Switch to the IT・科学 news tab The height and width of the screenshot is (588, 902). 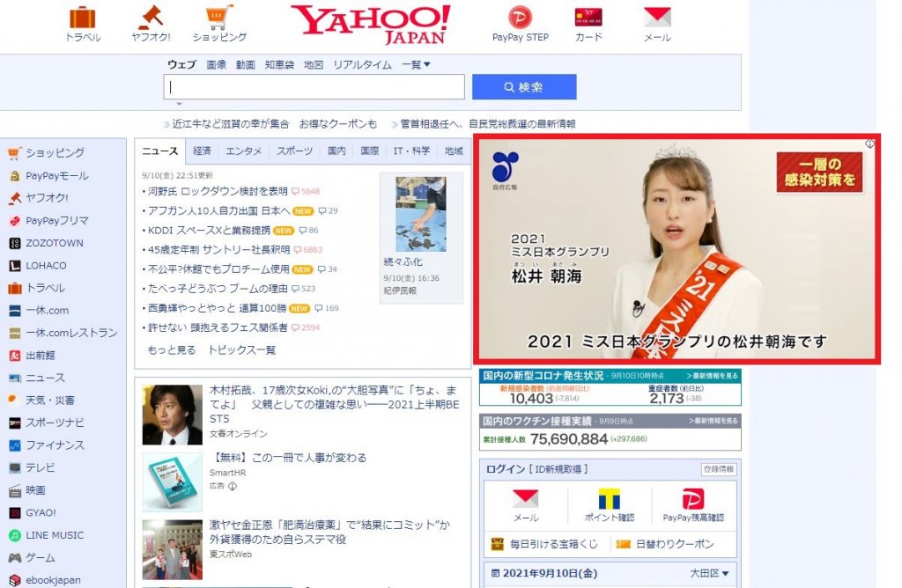(411, 151)
